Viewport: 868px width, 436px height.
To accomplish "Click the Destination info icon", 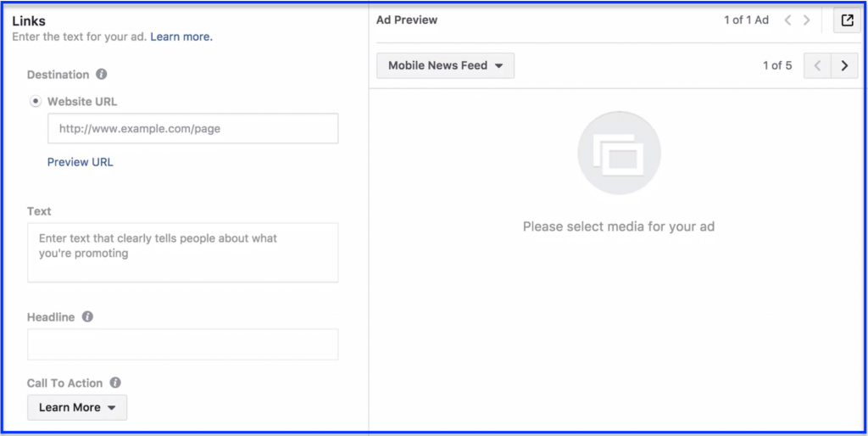I will click(102, 75).
